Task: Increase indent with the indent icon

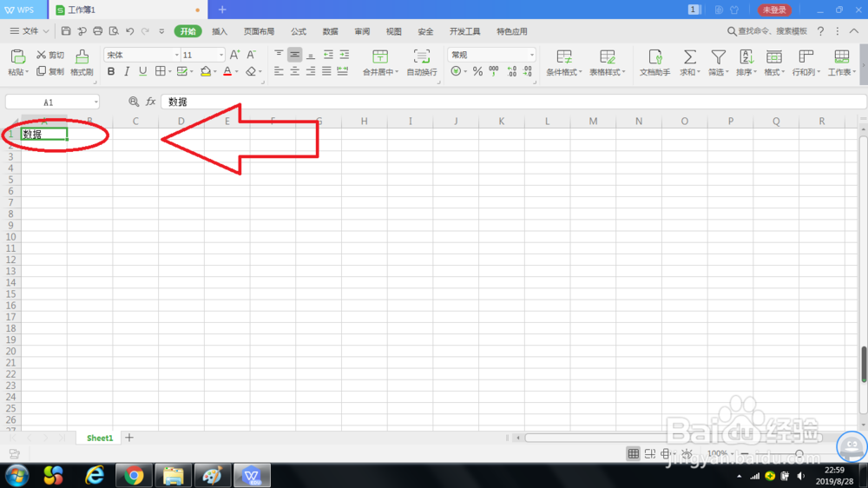Action: click(x=345, y=55)
